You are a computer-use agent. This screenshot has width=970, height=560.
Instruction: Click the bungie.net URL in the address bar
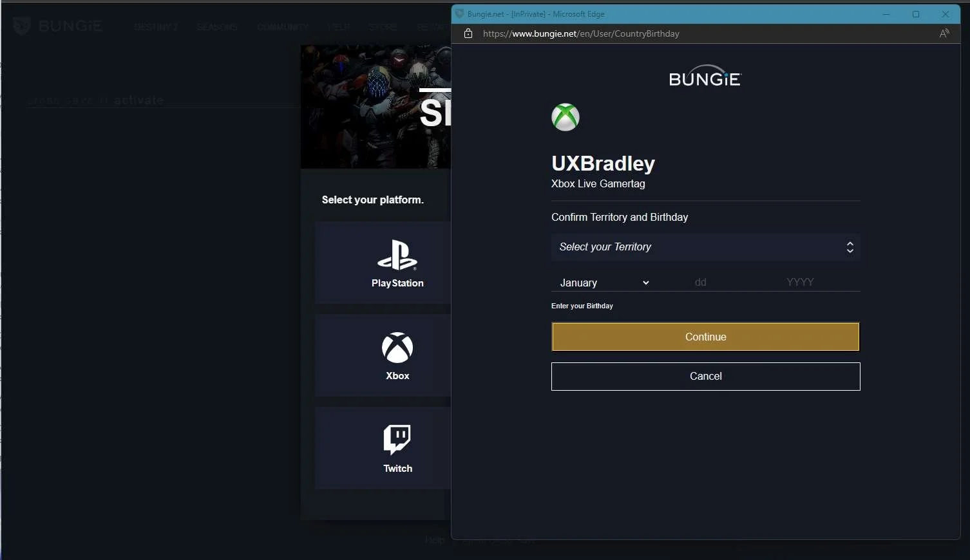[581, 33]
